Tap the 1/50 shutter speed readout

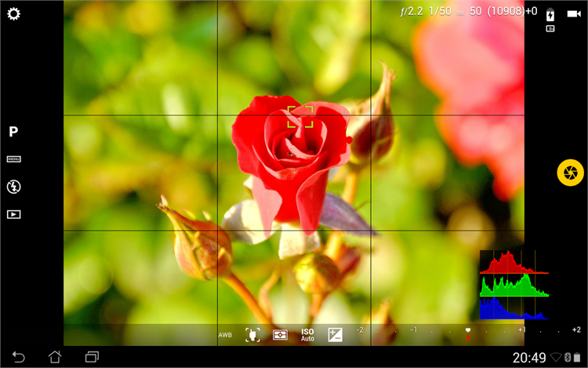click(440, 11)
